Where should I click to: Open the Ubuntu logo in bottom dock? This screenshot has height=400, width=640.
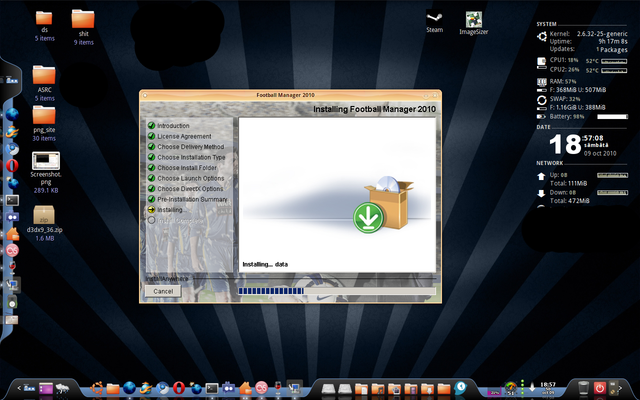[x=97, y=388]
